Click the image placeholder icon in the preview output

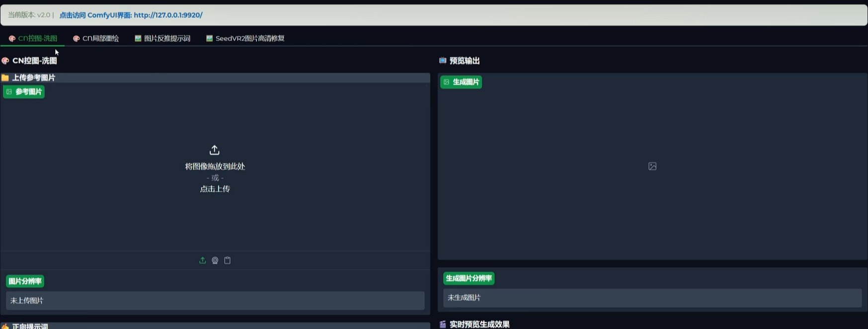coord(652,166)
